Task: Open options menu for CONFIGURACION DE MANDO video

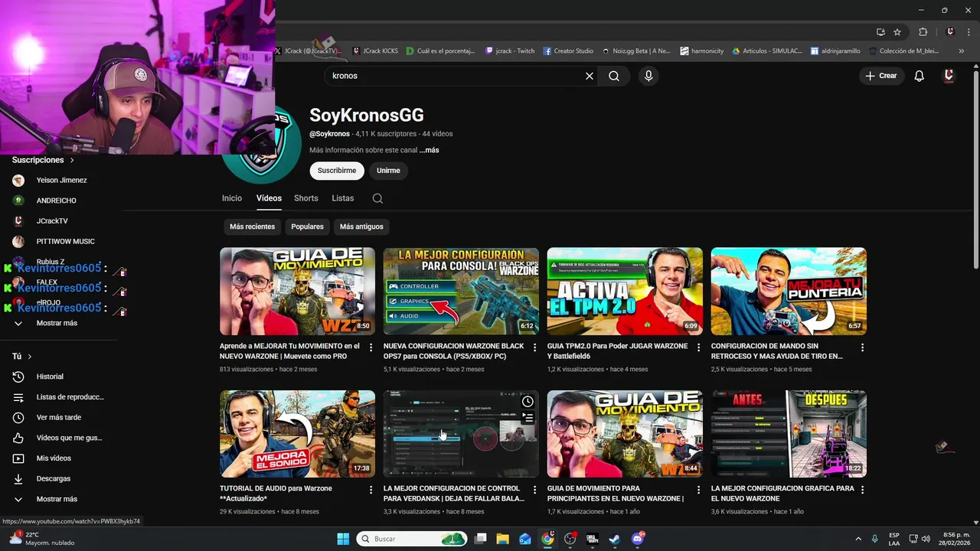Action: click(863, 347)
